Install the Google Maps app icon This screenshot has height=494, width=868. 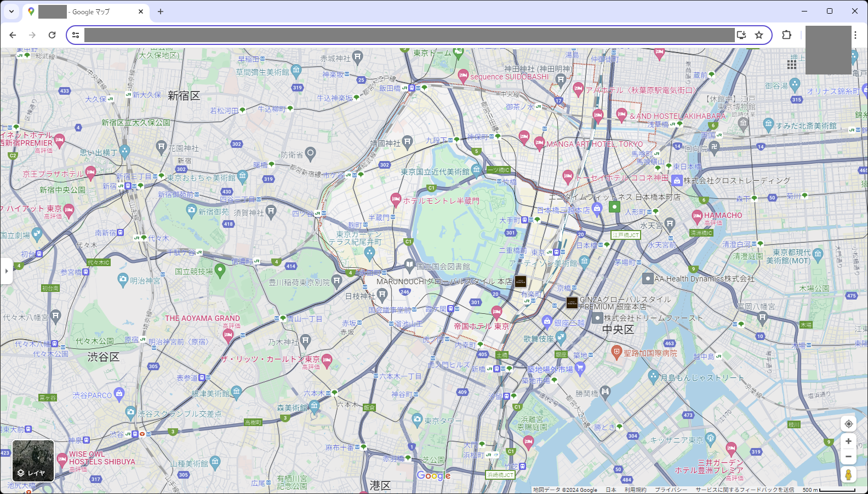(x=741, y=35)
